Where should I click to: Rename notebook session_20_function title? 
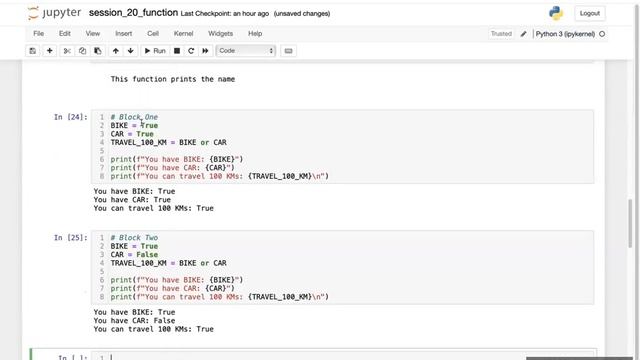tap(133, 13)
